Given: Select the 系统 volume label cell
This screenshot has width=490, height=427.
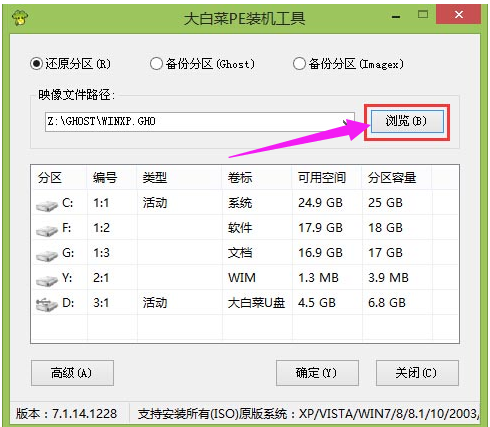Looking at the screenshot, I should [x=240, y=203].
